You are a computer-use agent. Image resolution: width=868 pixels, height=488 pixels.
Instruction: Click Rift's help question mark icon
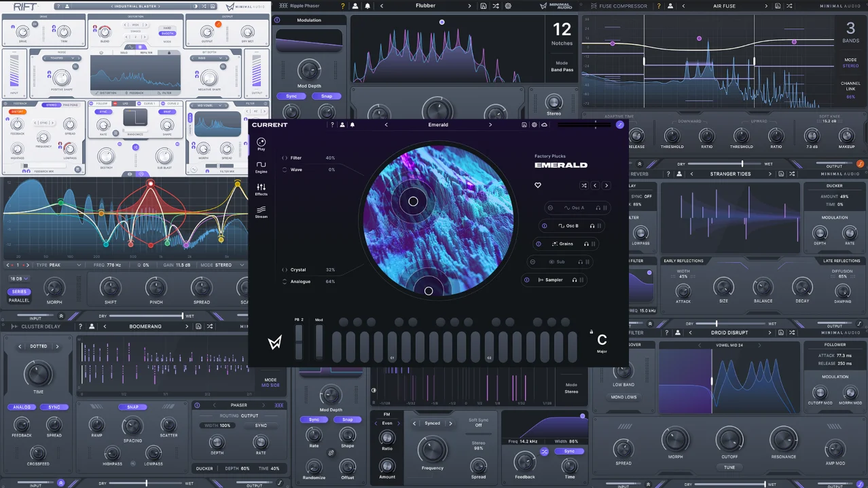pos(59,6)
